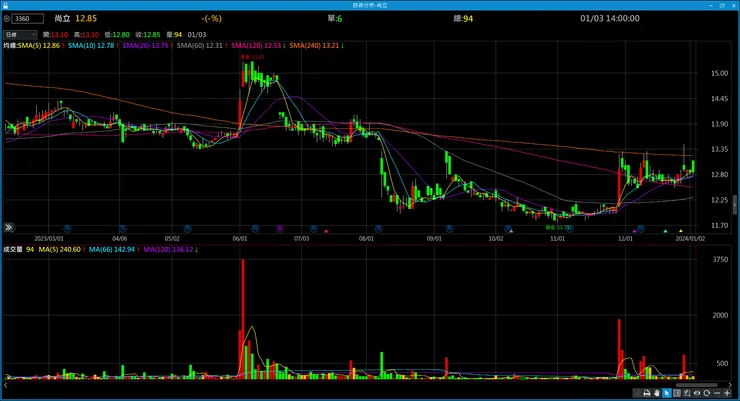Click the purple circle marker after 06/01
The image size is (740, 401).
pyautogui.click(x=280, y=228)
